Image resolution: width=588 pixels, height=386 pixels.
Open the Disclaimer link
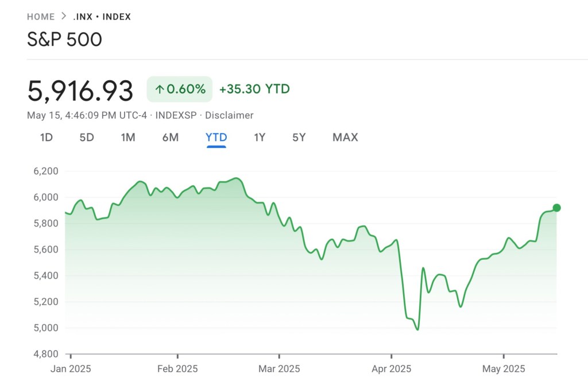point(229,115)
